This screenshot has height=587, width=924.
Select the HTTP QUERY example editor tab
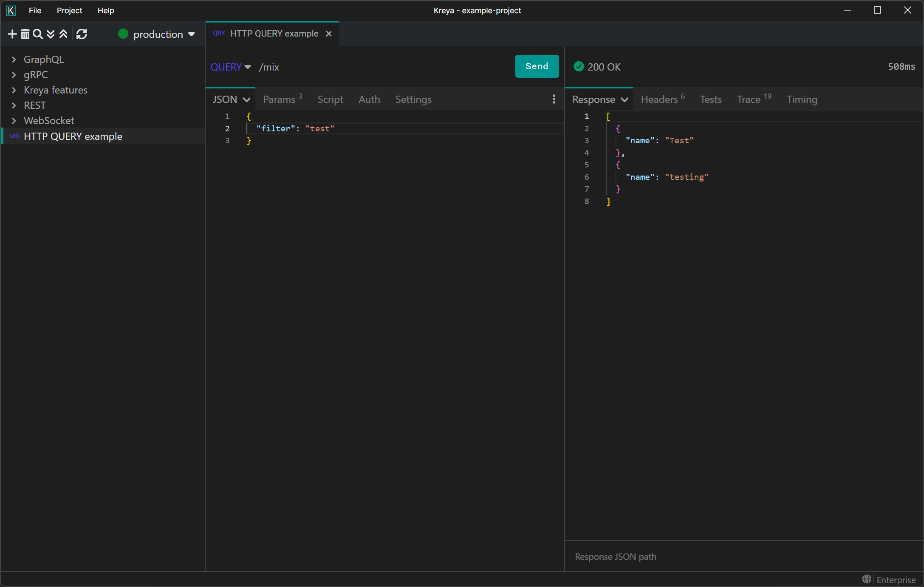tap(272, 34)
